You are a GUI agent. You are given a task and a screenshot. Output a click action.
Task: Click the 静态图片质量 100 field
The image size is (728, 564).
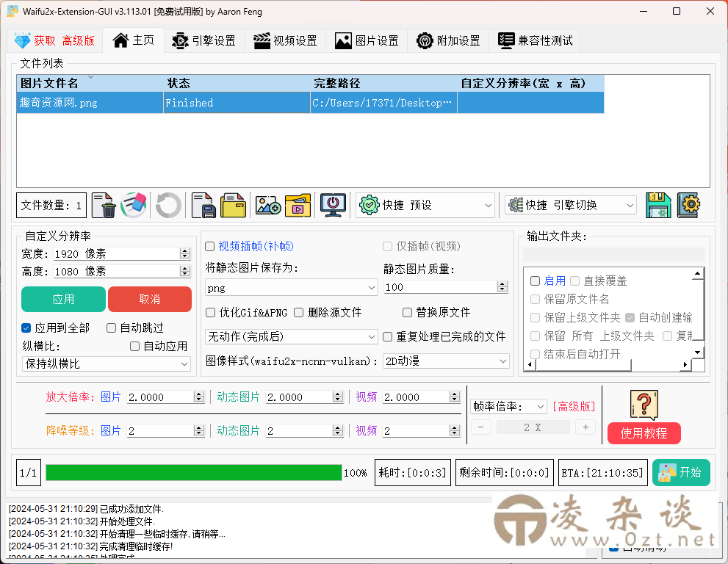pos(446,287)
